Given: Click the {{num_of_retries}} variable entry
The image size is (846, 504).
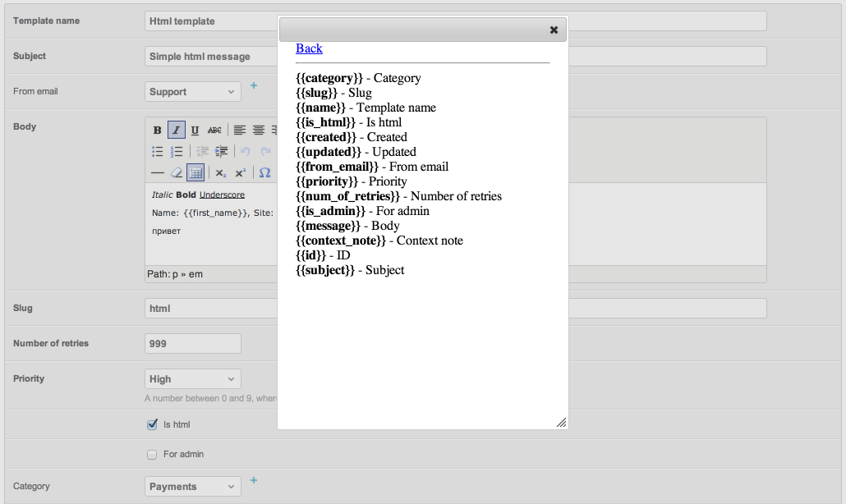Looking at the screenshot, I should [x=398, y=196].
